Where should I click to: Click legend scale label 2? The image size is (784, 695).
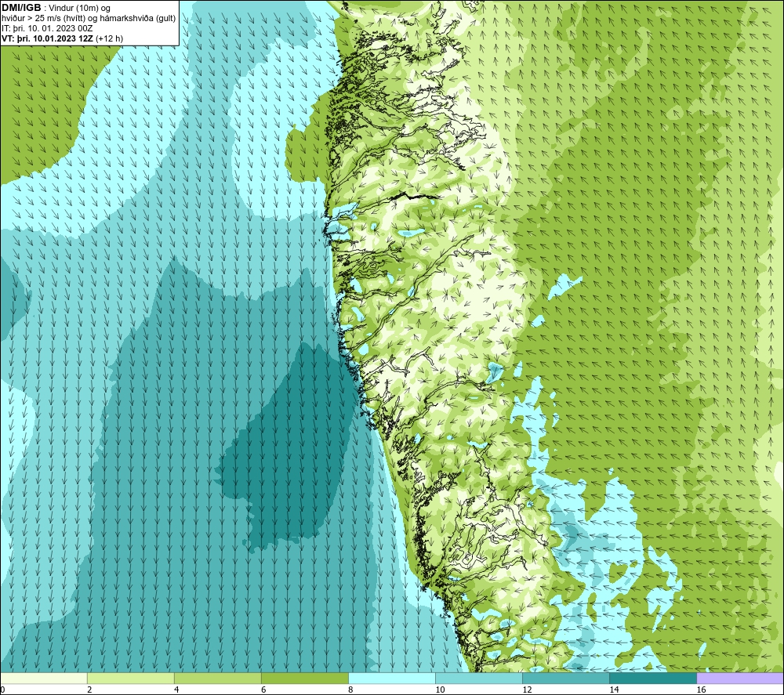pyautogui.click(x=89, y=690)
